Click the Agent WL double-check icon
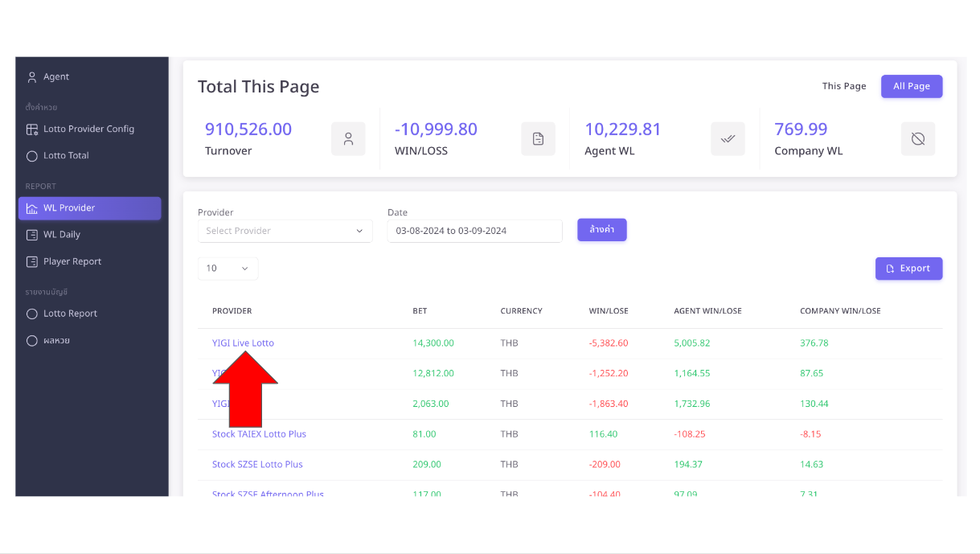Screen dimensions: 980x554 tap(728, 139)
